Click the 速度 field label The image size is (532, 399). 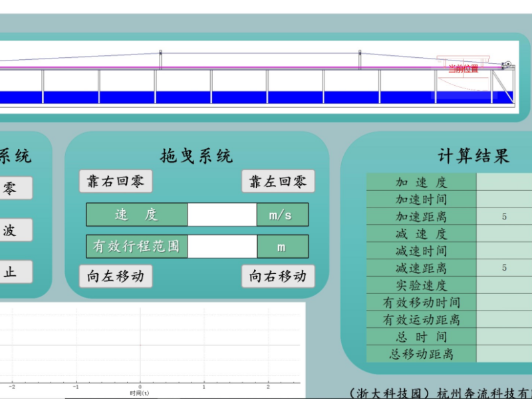click(137, 214)
